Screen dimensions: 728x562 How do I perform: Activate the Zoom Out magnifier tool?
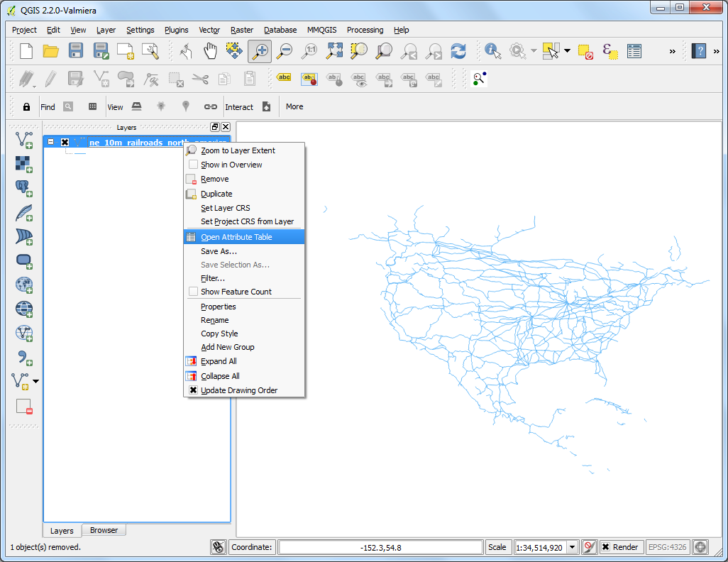[x=284, y=50]
